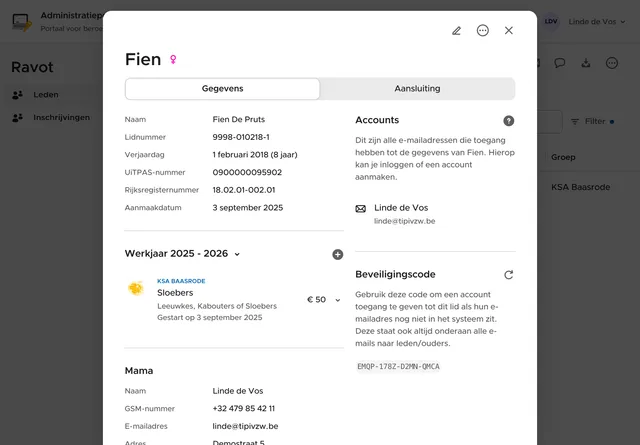The image size is (640, 445).
Task: Open Leden in the sidebar
Action: (46, 95)
